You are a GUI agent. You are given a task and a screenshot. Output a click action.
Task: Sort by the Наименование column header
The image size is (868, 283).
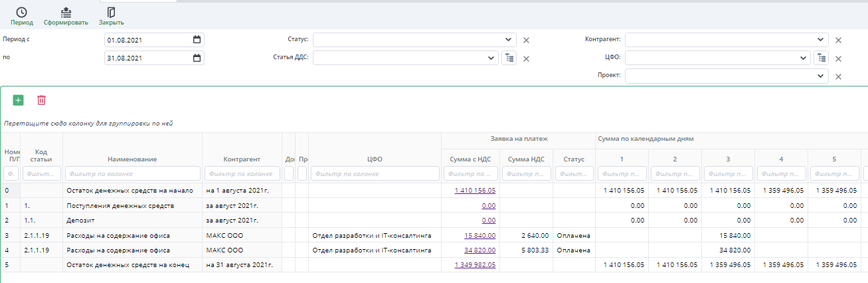tap(131, 159)
